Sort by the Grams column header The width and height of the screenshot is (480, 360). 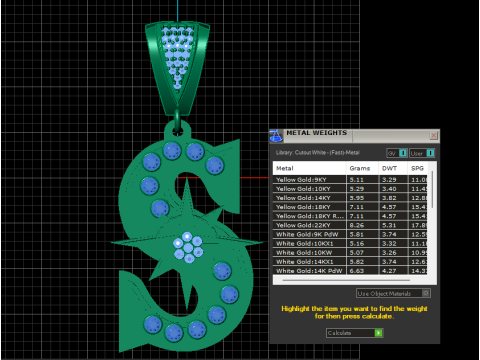(362, 168)
